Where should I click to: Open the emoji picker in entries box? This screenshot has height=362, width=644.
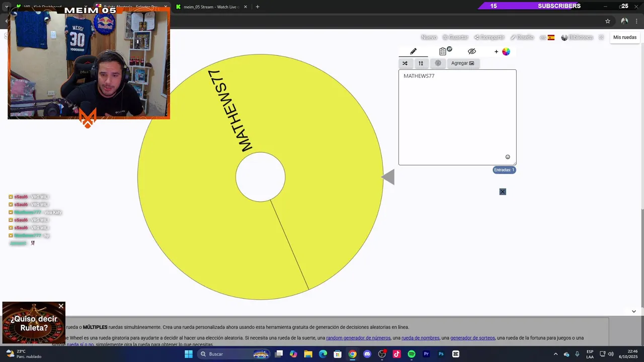tap(508, 157)
